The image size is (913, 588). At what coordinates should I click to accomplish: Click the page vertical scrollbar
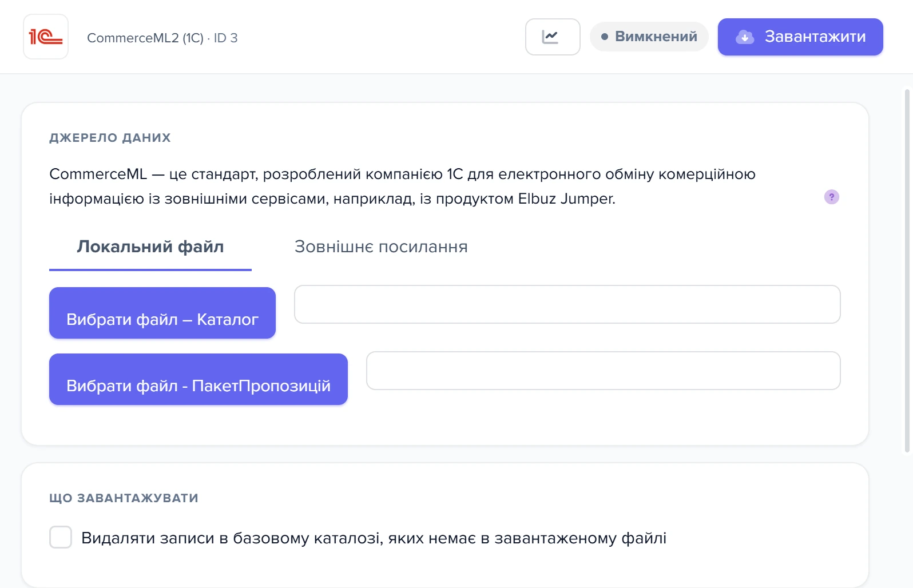[907, 271]
